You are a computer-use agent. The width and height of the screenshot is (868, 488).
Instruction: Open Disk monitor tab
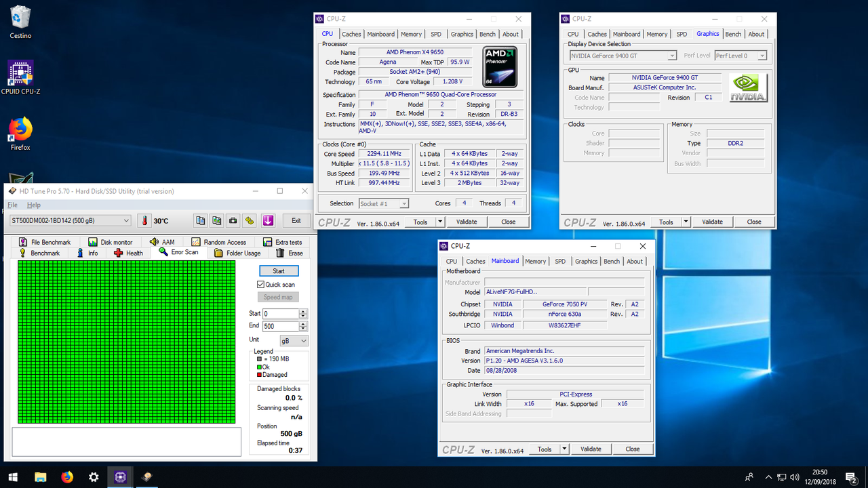(x=111, y=242)
